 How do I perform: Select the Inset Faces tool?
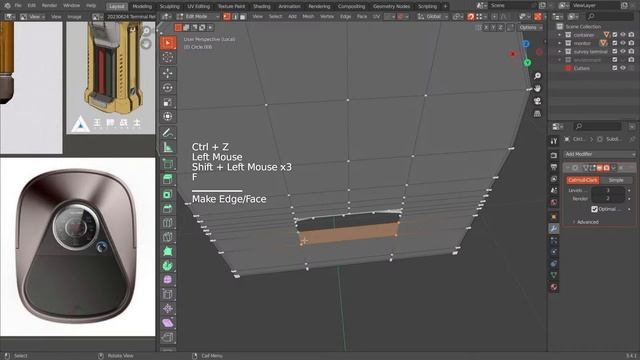(x=168, y=194)
